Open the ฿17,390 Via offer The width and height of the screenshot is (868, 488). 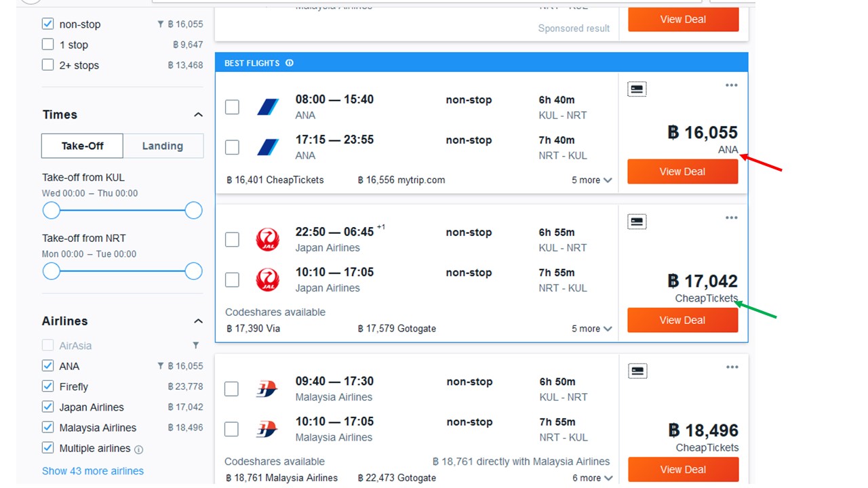(x=252, y=329)
